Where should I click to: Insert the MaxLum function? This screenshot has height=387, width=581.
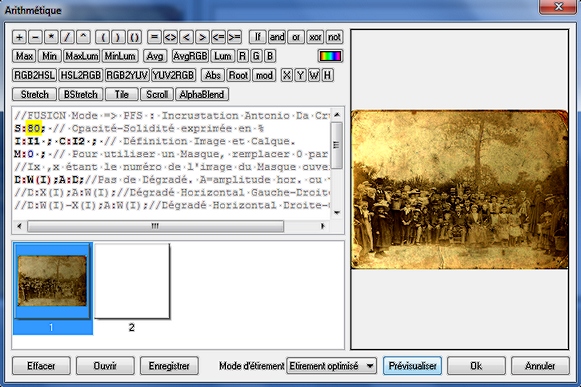coord(82,56)
